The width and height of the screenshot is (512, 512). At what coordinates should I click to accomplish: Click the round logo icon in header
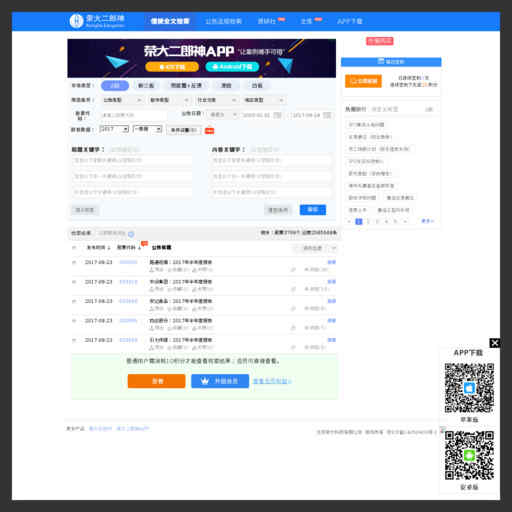click(x=76, y=21)
